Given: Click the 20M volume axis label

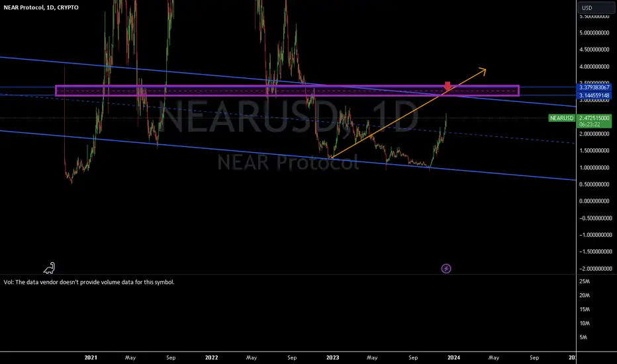Looking at the screenshot, I should pos(585,296).
